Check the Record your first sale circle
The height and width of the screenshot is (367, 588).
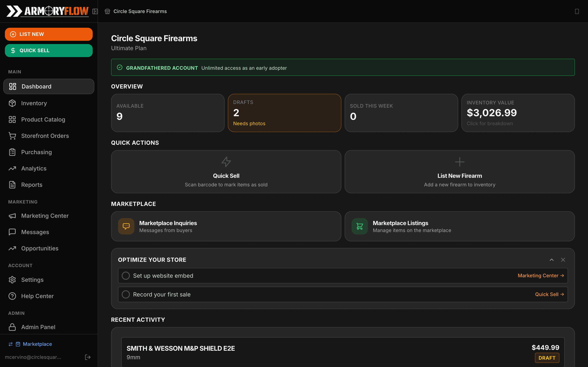126,294
